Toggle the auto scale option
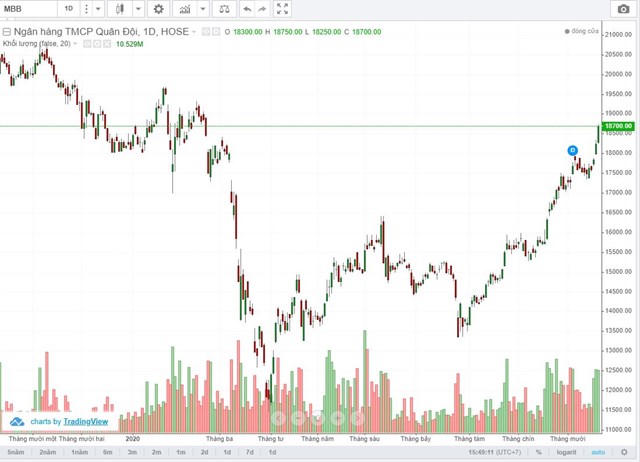The image size is (640, 462). point(598,452)
